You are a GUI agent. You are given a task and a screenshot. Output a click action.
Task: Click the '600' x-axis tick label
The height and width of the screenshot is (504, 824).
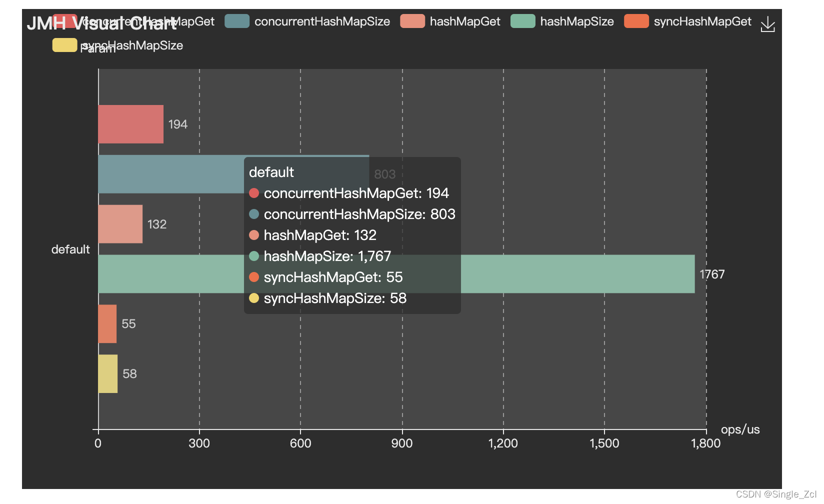click(x=300, y=443)
